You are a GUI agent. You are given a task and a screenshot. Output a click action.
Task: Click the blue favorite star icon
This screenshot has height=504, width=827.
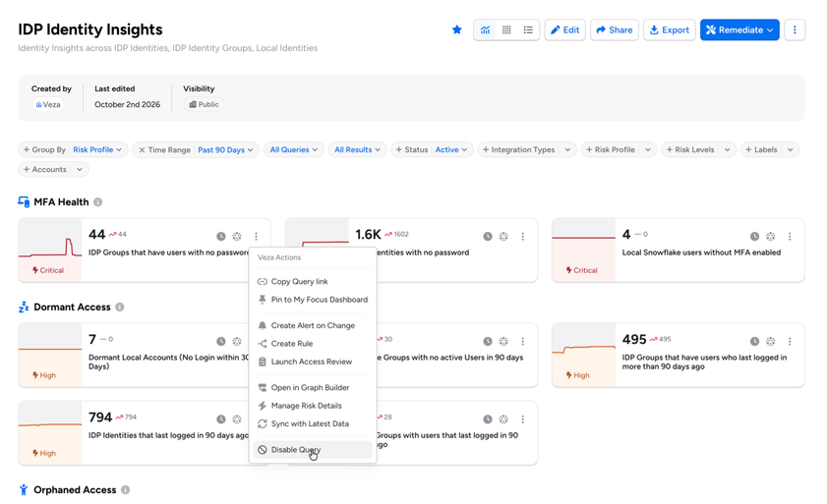tap(456, 30)
